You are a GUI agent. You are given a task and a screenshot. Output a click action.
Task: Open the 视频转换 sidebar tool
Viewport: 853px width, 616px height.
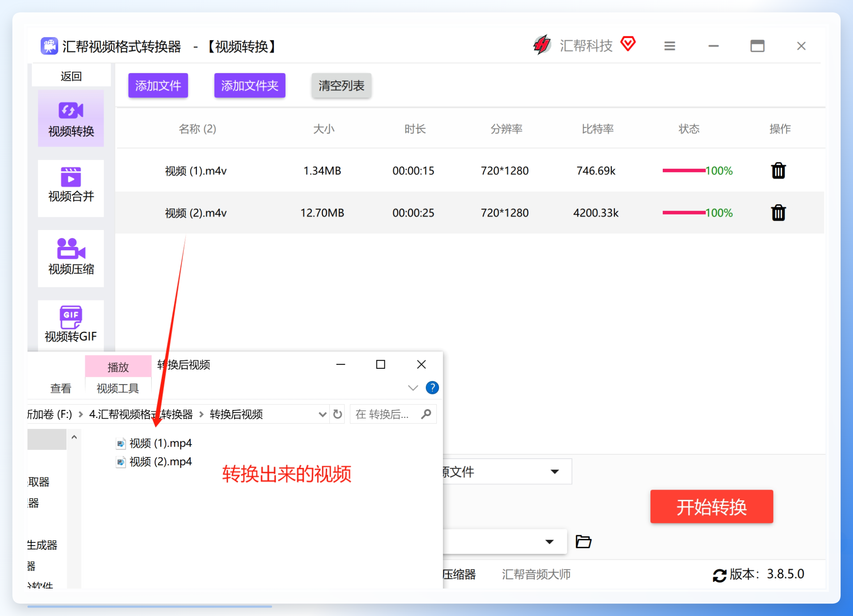coord(71,118)
